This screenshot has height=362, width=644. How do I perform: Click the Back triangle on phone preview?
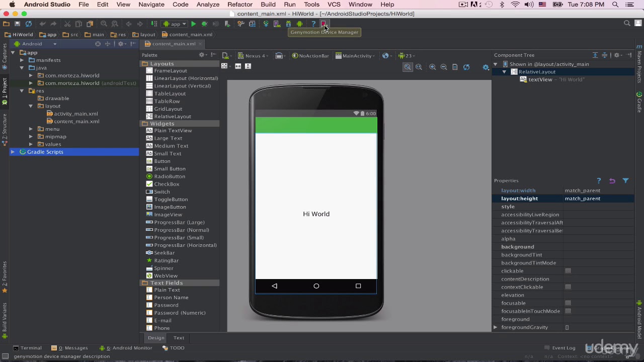pos(274,286)
